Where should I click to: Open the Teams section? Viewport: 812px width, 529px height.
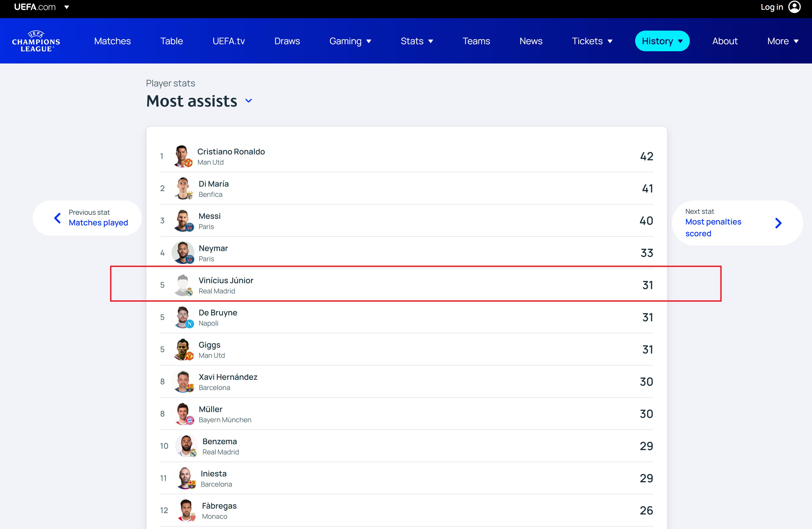(476, 41)
